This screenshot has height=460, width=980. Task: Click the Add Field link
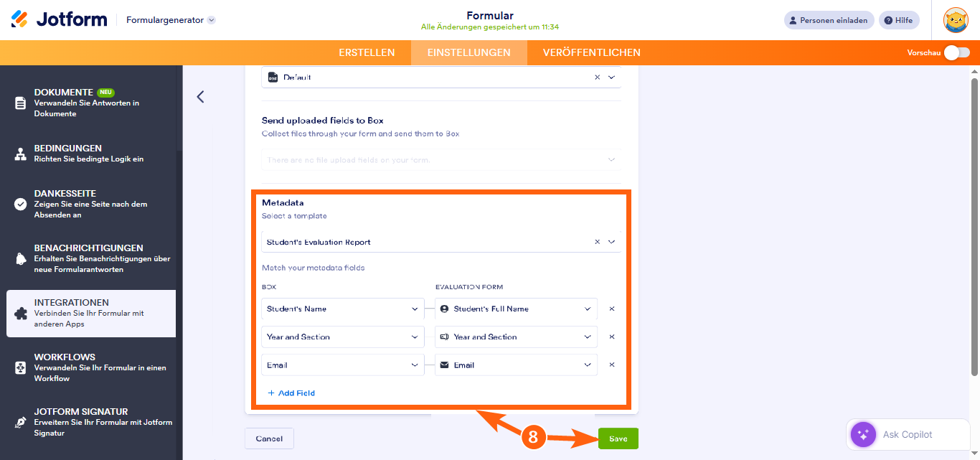click(291, 393)
